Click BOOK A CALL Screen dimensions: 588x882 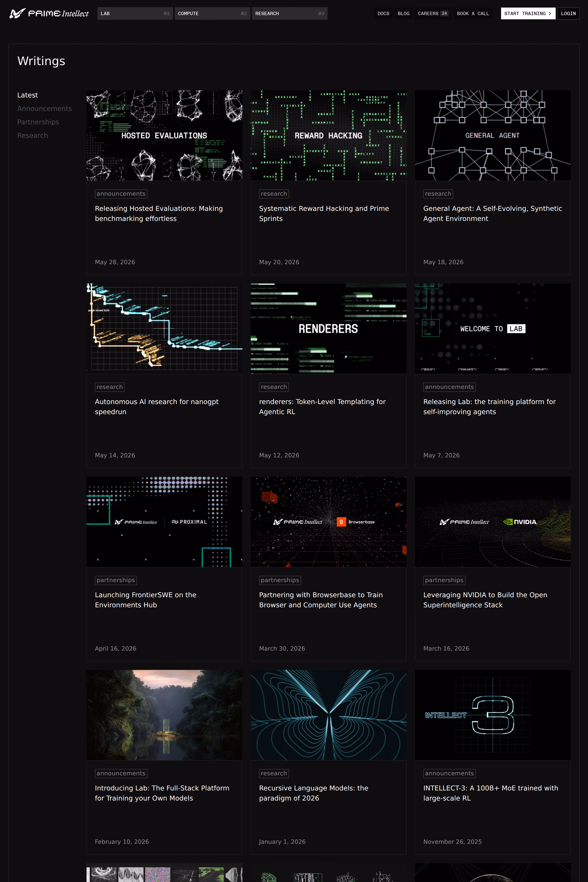(x=473, y=13)
